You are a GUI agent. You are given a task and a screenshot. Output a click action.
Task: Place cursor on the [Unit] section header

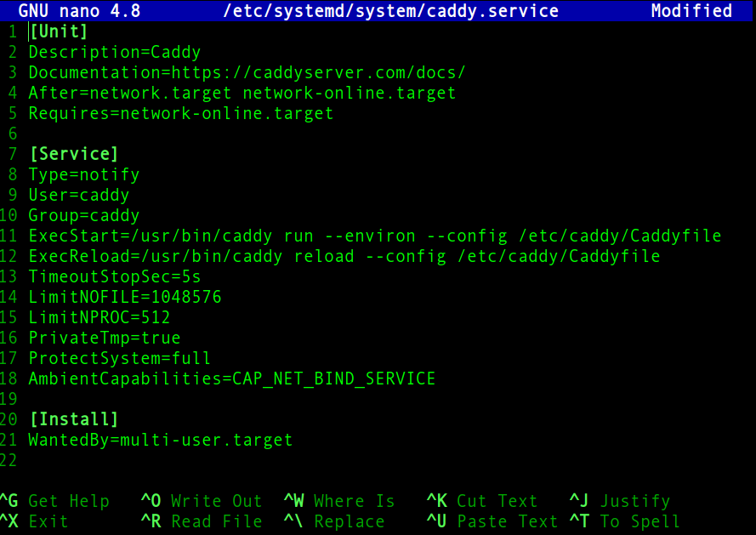pos(59,31)
